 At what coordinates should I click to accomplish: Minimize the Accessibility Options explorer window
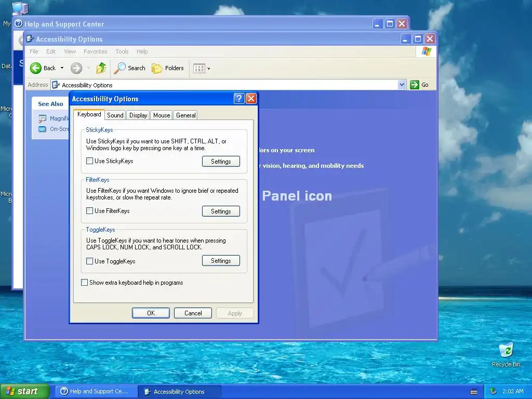click(405, 38)
